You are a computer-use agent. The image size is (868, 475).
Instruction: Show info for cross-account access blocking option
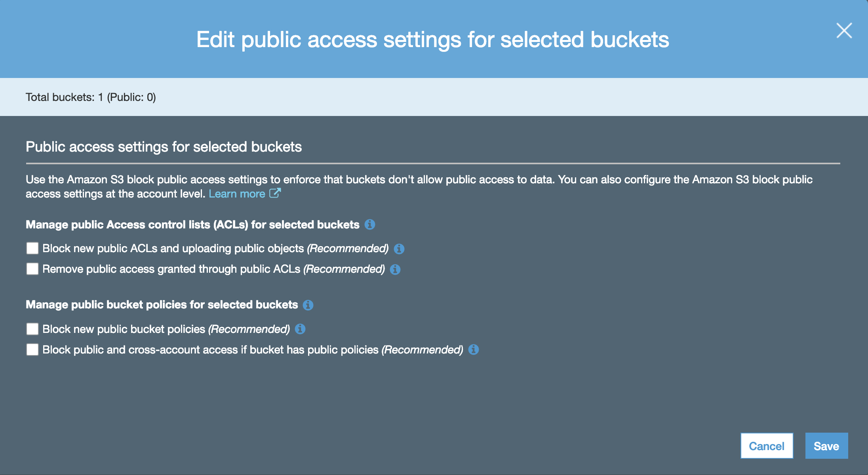474,350
